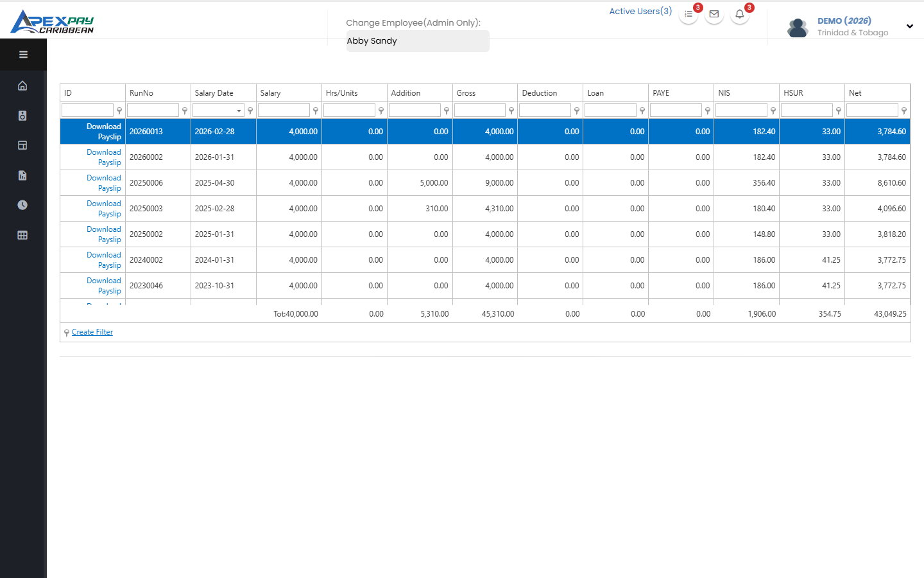Open the layout panel icon in sidebar
This screenshot has height=578, width=924.
(22, 145)
